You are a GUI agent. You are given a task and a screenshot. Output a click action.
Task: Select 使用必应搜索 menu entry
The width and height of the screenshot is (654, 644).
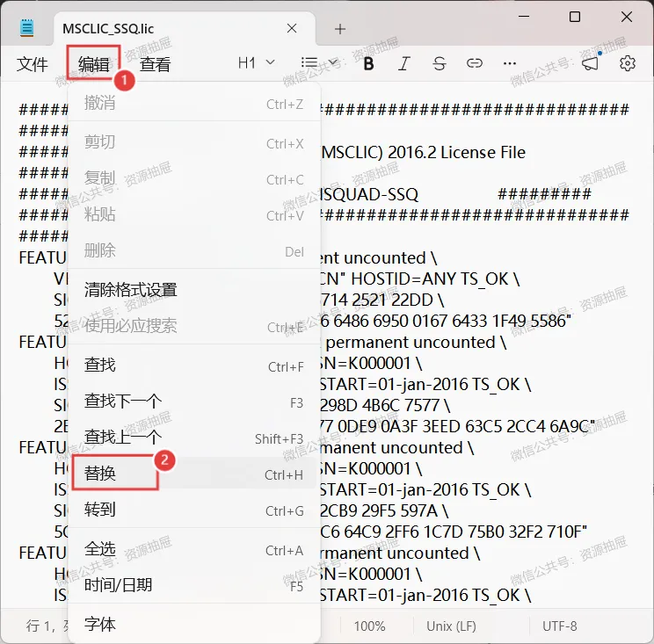pyautogui.click(x=194, y=326)
